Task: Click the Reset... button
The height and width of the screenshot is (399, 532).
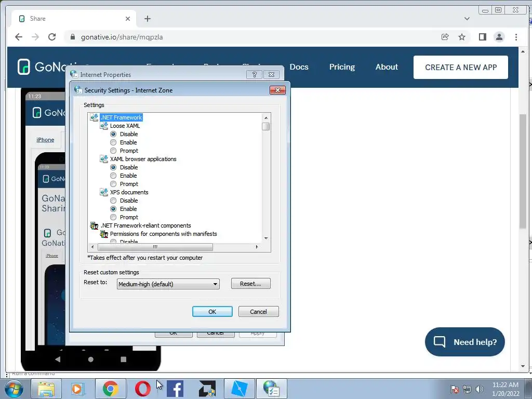Action: pos(251,284)
